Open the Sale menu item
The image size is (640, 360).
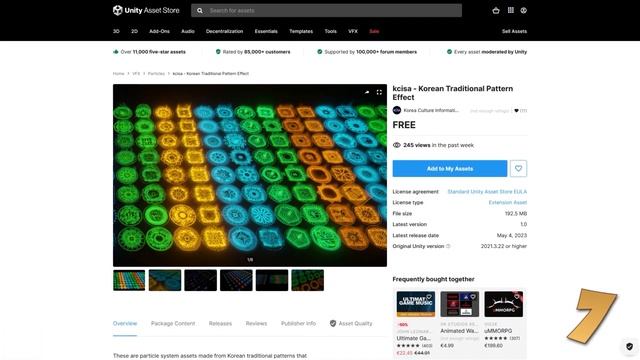tap(374, 31)
